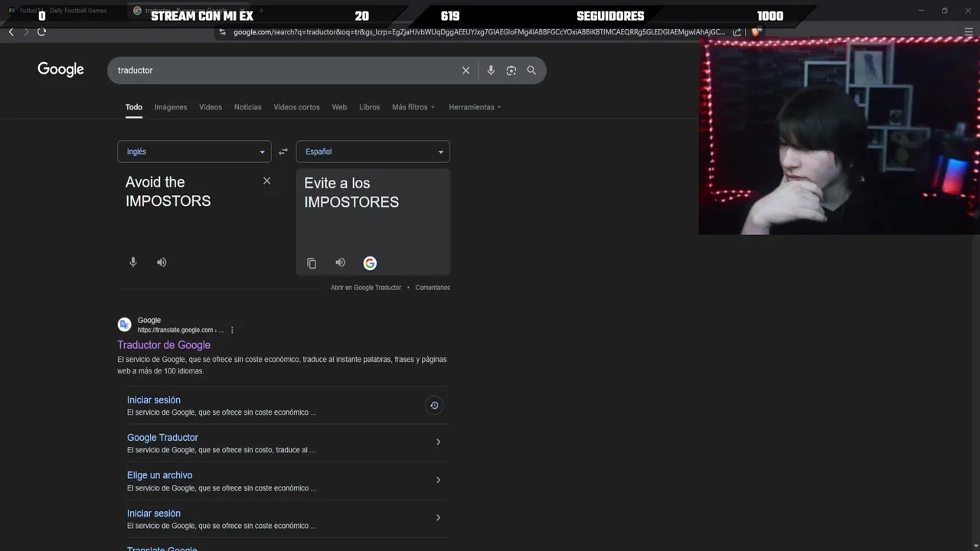
Task: Click the address bar URL
Action: [x=479, y=32]
